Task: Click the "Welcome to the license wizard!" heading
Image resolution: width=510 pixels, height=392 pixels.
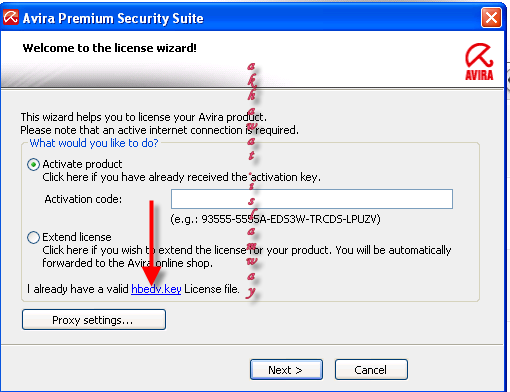Action: [109, 48]
